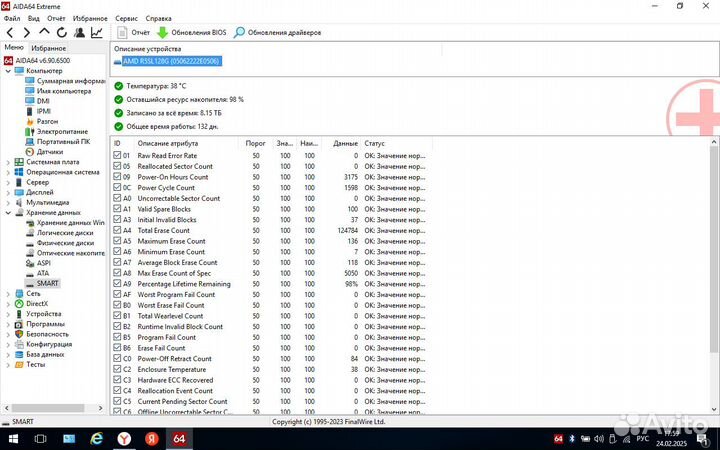Open Обновления драйверов search button

click(277, 33)
